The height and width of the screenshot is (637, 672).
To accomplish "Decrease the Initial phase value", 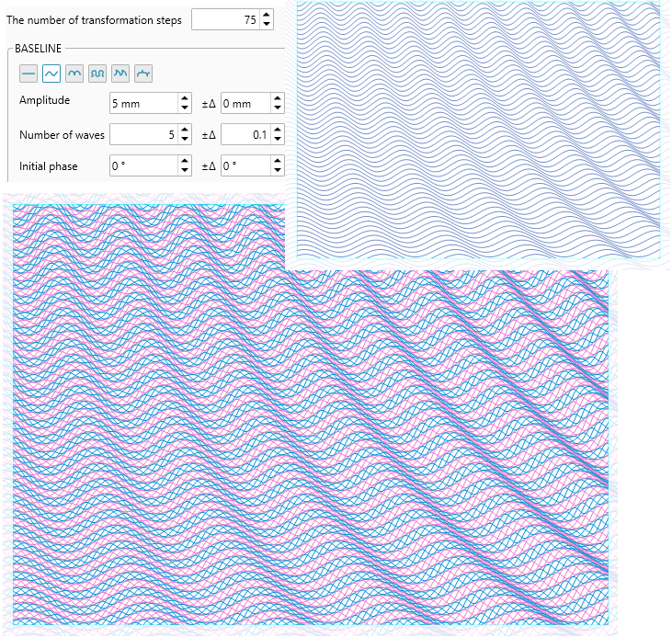I will [x=185, y=170].
